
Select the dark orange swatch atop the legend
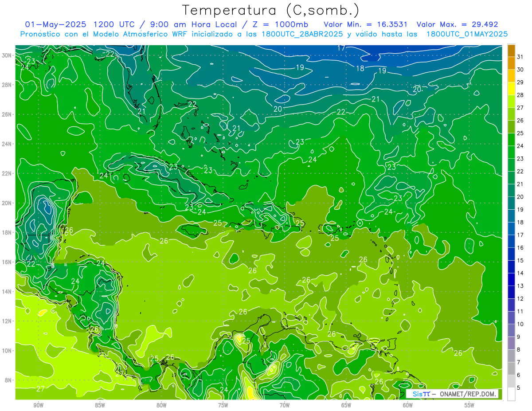pos(512,51)
